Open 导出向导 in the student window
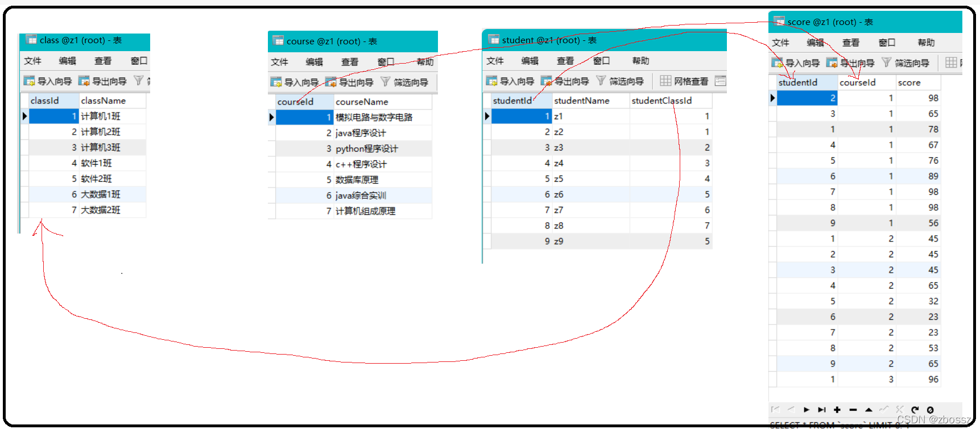The width and height of the screenshot is (980, 429). point(565,81)
